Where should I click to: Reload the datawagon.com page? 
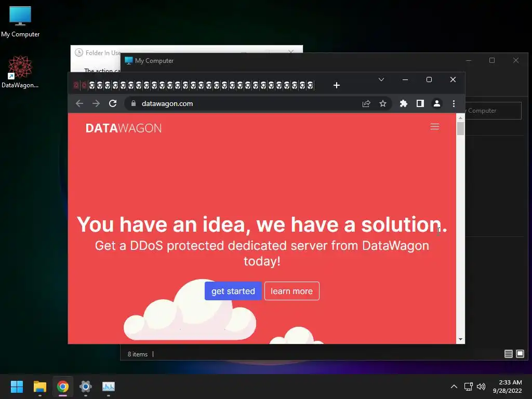pyautogui.click(x=113, y=103)
